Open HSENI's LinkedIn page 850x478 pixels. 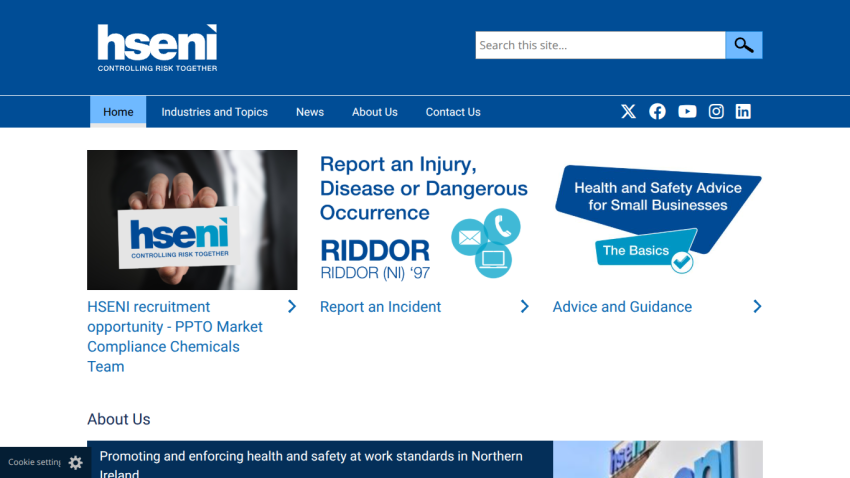743,112
